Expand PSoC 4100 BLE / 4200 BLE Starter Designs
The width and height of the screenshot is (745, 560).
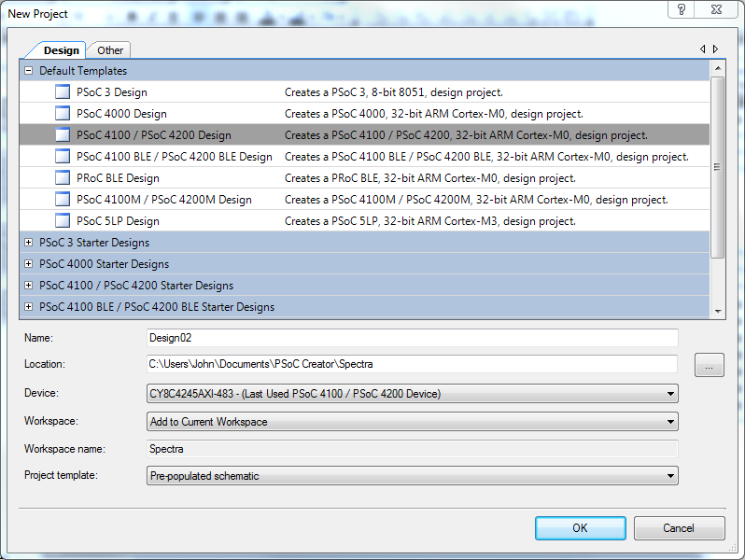pyautogui.click(x=29, y=306)
